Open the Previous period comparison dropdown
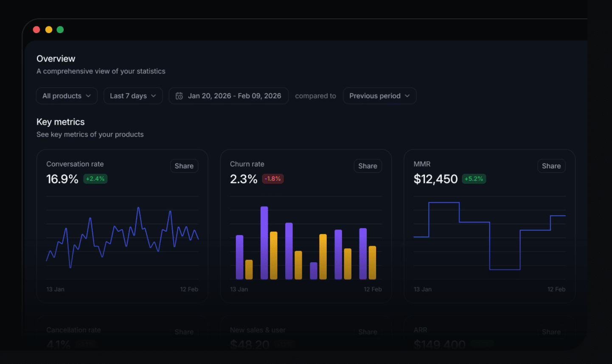The height and width of the screenshot is (364, 612). click(379, 96)
